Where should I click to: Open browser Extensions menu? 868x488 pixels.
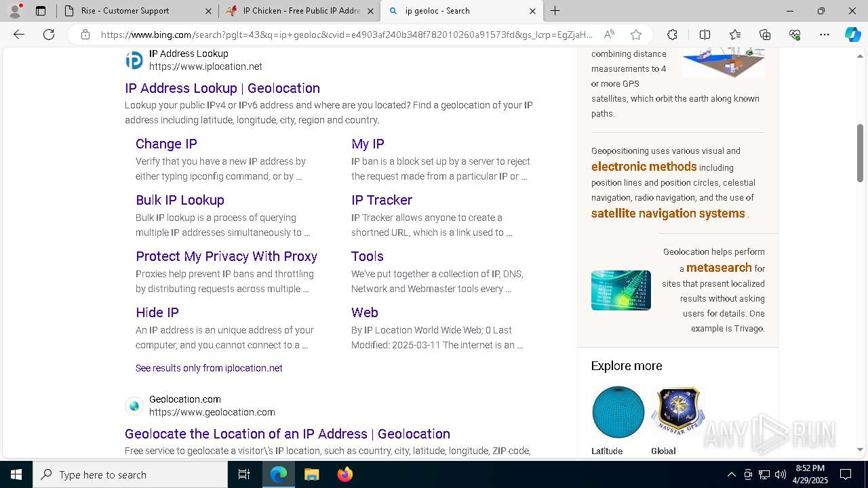coord(672,35)
